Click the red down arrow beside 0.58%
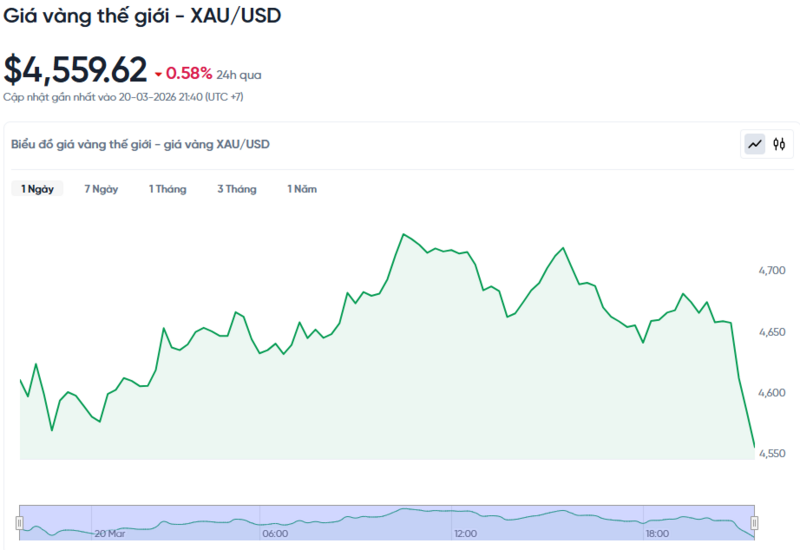The width and height of the screenshot is (800, 550). pyautogui.click(x=158, y=74)
